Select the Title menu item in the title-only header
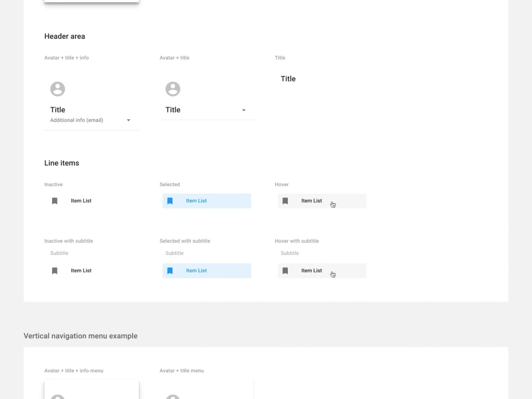 (x=288, y=79)
